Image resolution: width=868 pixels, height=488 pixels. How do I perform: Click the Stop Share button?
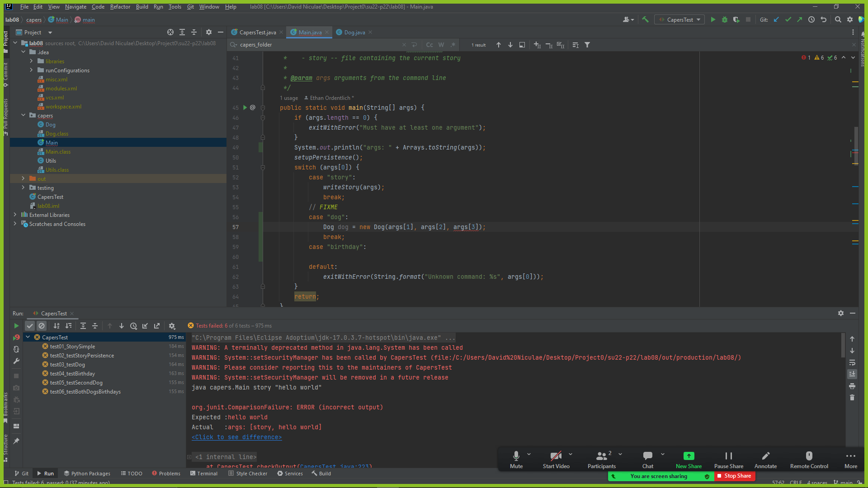pos(734,476)
